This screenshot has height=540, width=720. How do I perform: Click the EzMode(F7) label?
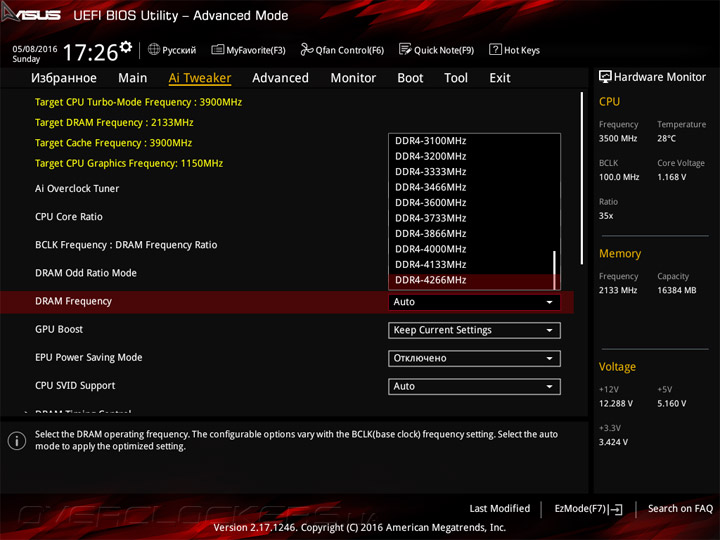(580, 509)
